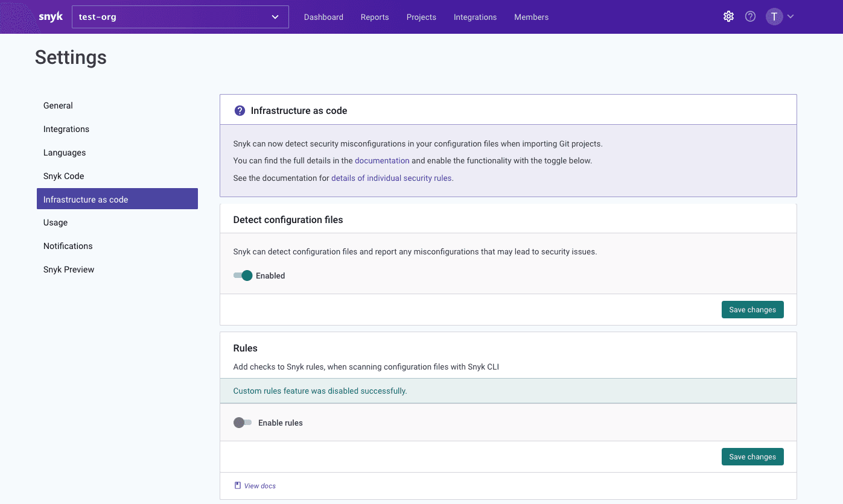Turn on the Enable rules toggle
Image resolution: width=843 pixels, height=504 pixels.
pos(243,423)
